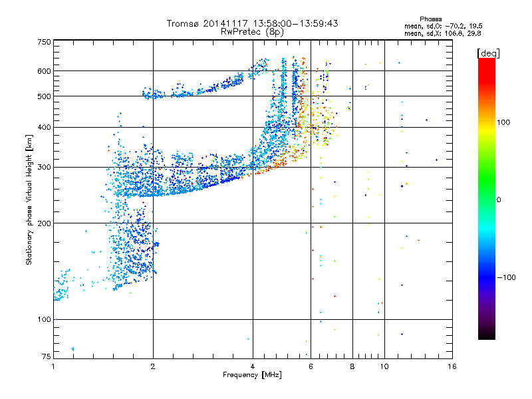Click the height axis '100' tick label
This screenshot has width=532, height=399.
pos(45,320)
